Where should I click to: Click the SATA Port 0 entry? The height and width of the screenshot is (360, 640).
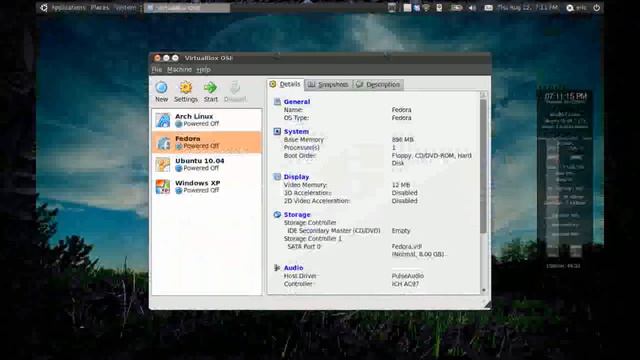coord(304,247)
